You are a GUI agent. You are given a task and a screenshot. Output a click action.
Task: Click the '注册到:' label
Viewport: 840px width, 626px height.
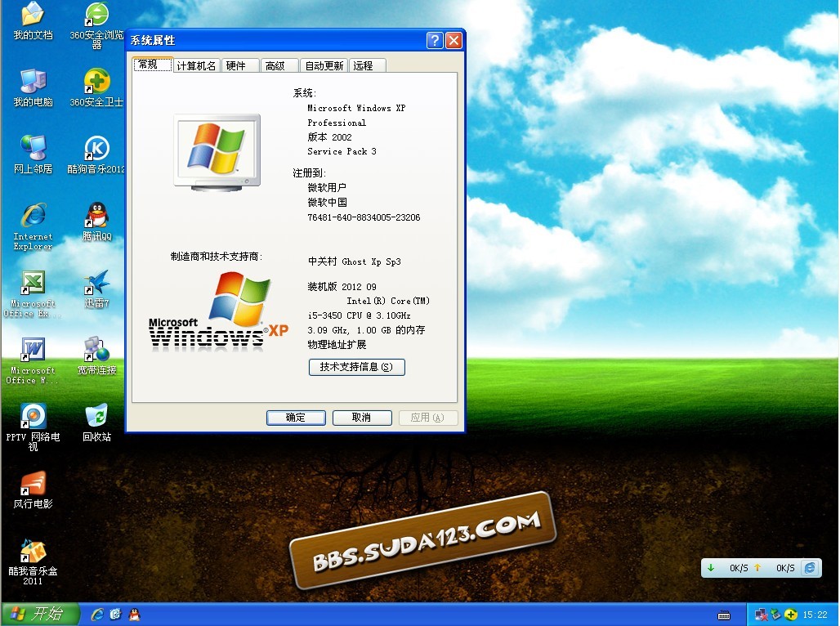point(309,173)
